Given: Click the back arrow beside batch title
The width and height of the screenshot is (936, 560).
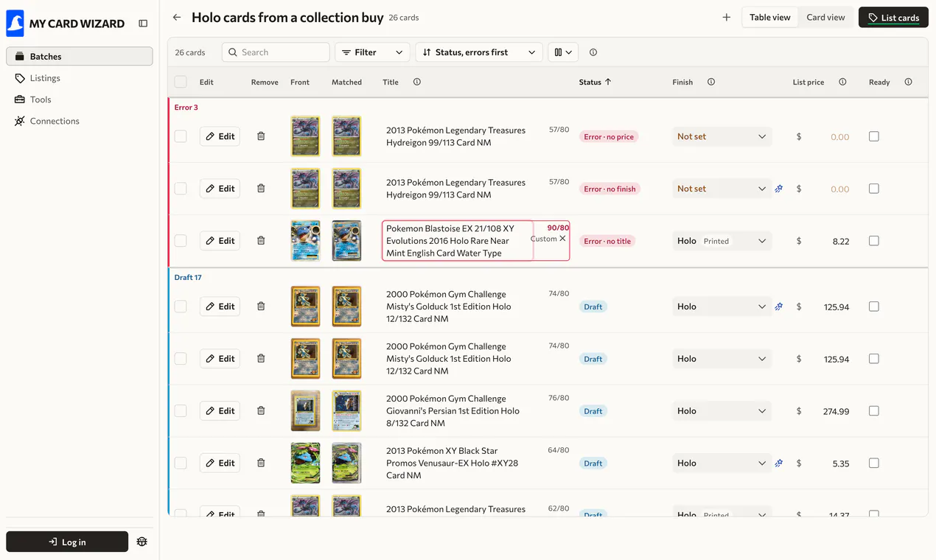Looking at the screenshot, I should (x=177, y=17).
